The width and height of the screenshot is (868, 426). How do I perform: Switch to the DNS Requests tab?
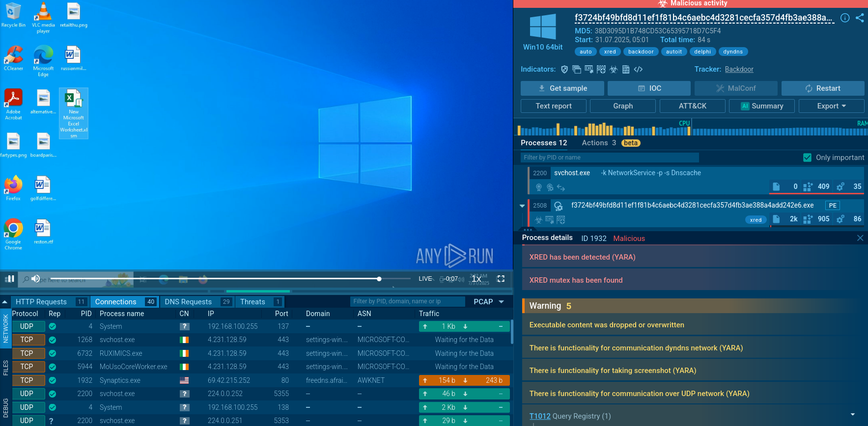[x=188, y=302]
